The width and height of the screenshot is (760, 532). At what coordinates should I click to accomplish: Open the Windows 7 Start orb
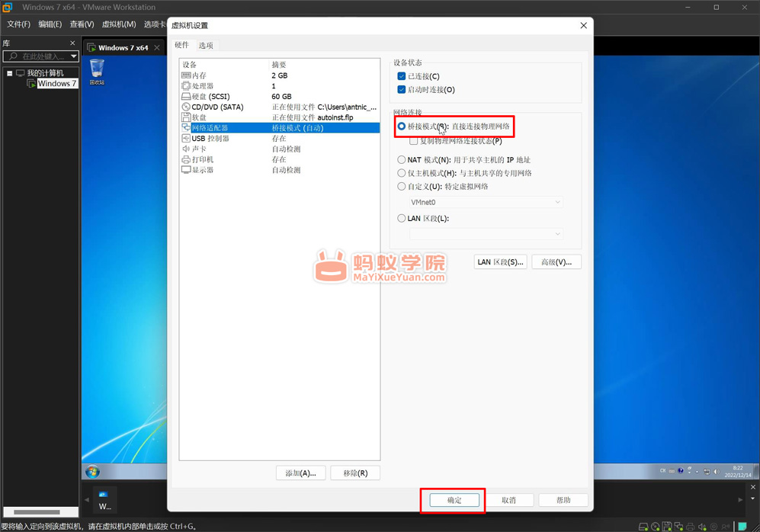click(x=92, y=471)
